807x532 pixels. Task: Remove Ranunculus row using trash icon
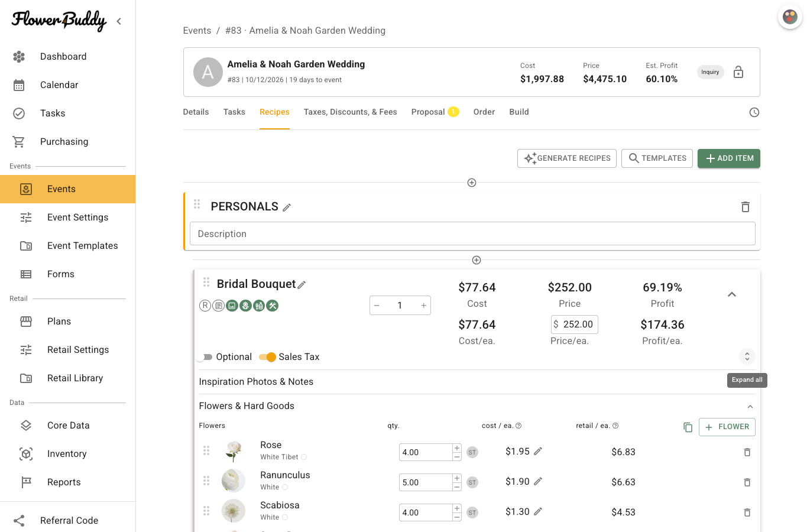pyautogui.click(x=747, y=482)
